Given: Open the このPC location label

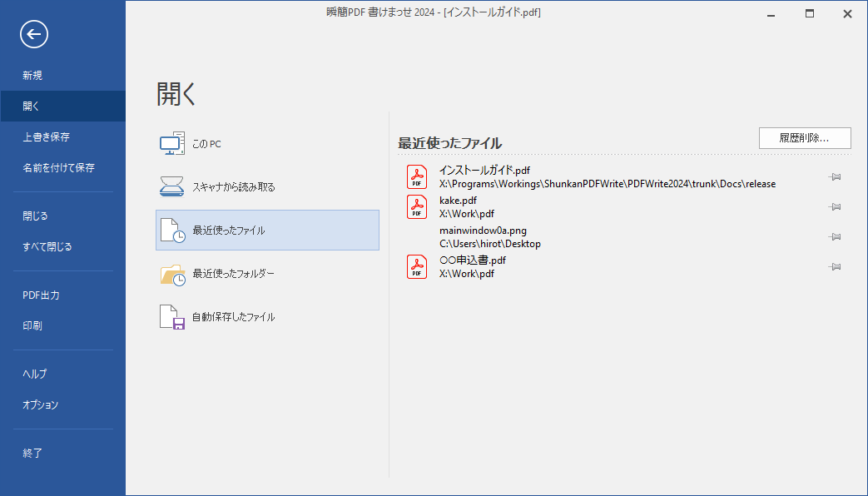Looking at the screenshot, I should pyautogui.click(x=206, y=144).
